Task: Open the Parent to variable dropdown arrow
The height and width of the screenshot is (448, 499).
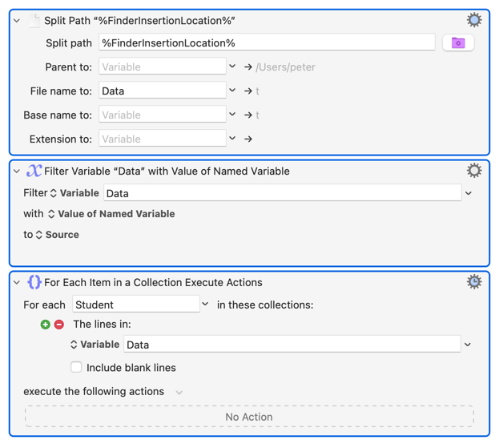Action: pyautogui.click(x=232, y=67)
